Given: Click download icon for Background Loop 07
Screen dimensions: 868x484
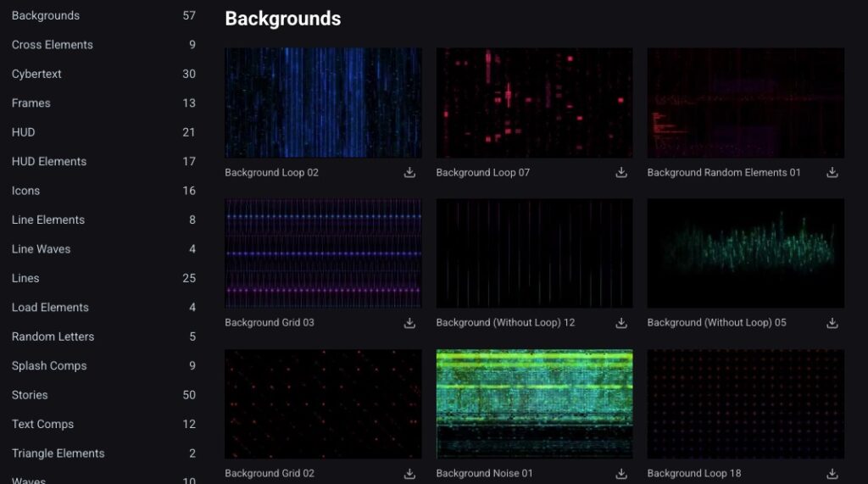Looking at the screenshot, I should [x=621, y=173].
